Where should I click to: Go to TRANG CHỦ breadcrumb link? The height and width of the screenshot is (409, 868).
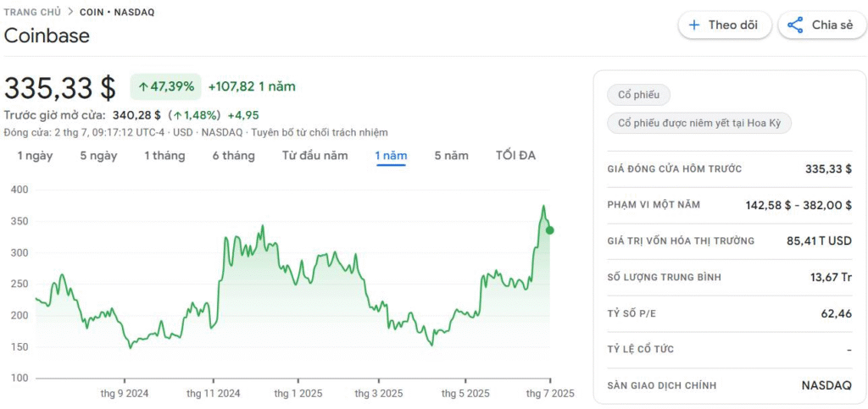[x=32, y=12]
